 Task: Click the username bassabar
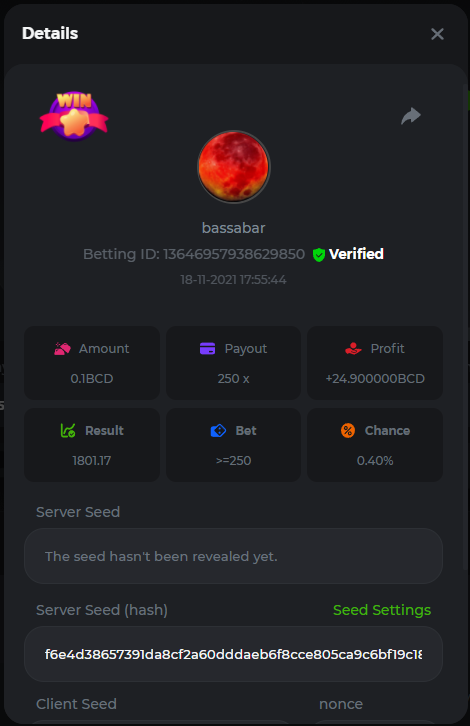point(233,228)
